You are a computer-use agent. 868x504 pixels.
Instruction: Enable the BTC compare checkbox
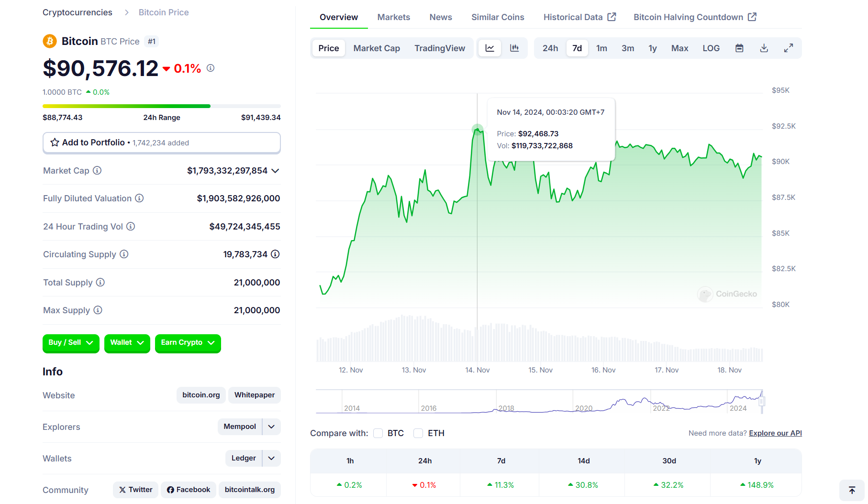(x=378, y=433)
